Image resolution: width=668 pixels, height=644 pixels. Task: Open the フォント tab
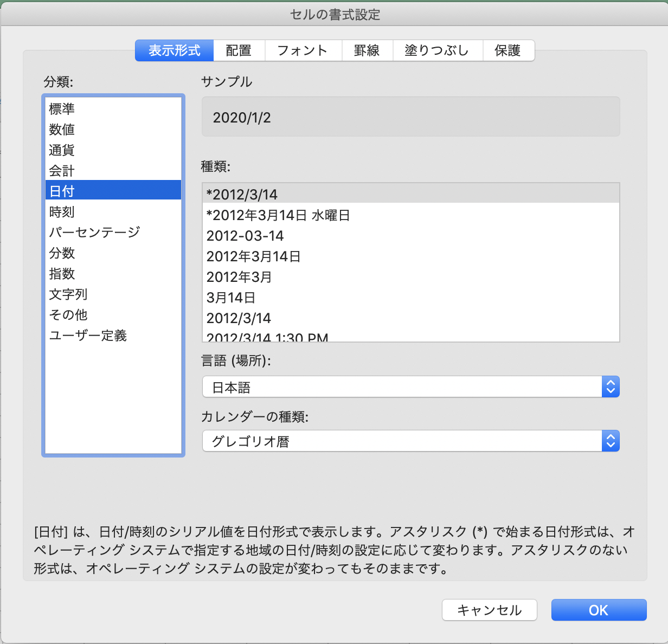pos(303,50)
